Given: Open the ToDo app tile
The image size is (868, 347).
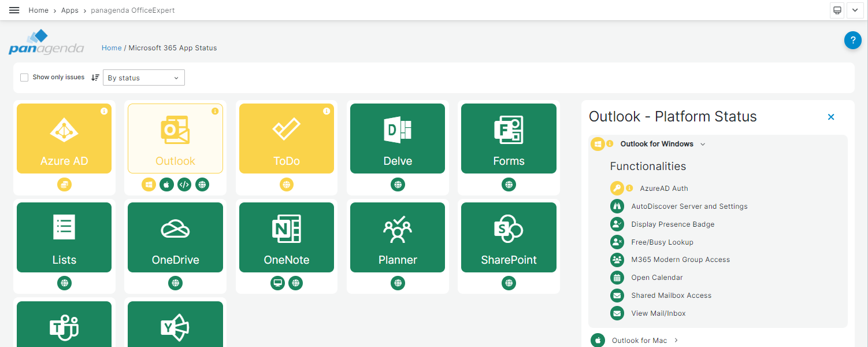Looking at the screenshot, I should coord(287,138).
